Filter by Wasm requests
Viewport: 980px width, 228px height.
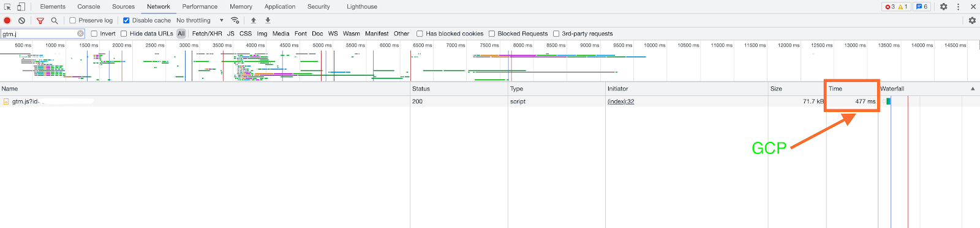(352, 34)
